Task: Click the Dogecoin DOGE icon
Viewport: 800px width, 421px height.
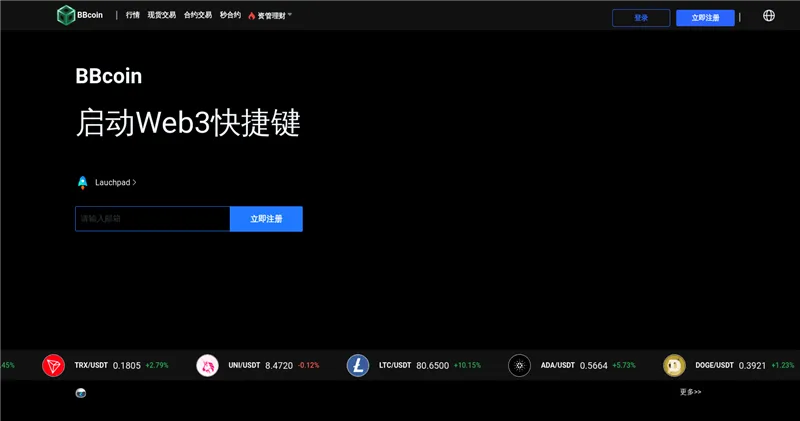Action: tap(674, 365)
